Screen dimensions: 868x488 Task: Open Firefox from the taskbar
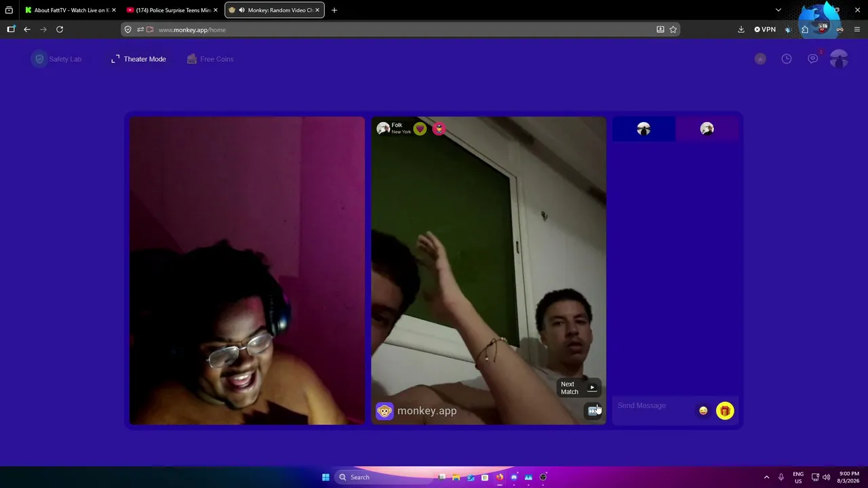(x=500, y=477)
